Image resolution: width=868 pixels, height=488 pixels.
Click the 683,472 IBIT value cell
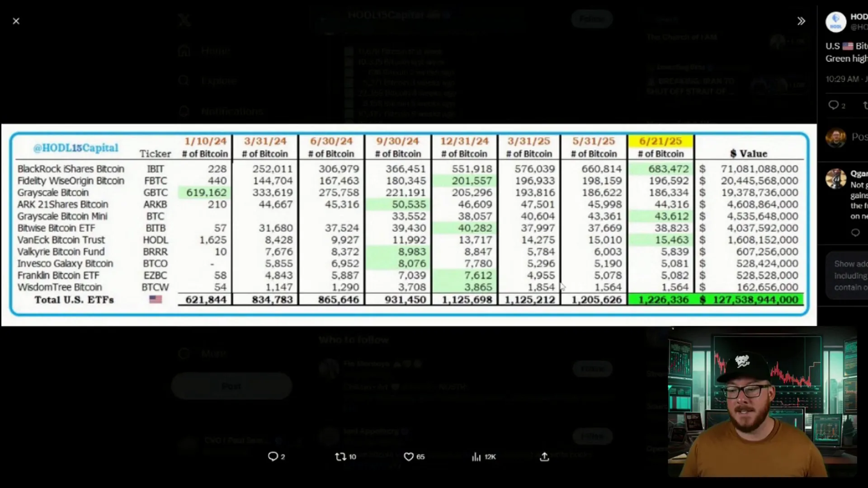click(x=660, y=169)
